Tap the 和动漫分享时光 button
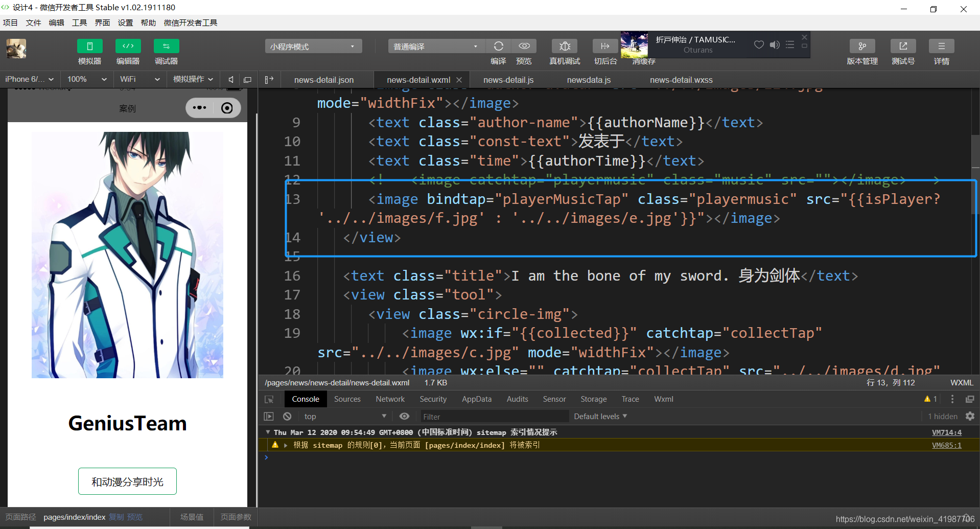This screenshot has width=980, height=529. click(x=127, y=481)
